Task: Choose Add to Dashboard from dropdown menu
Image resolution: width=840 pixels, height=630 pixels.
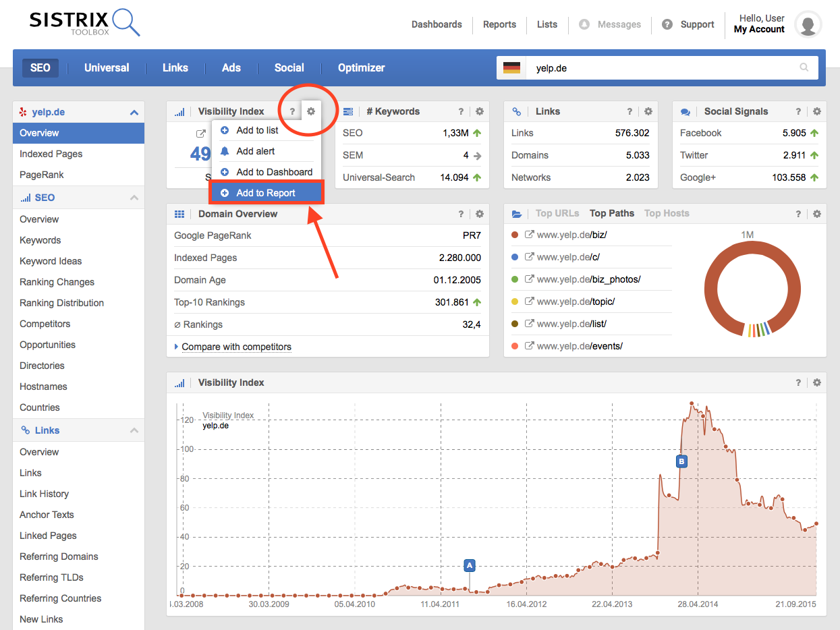Action: click(x=274, y=172)
